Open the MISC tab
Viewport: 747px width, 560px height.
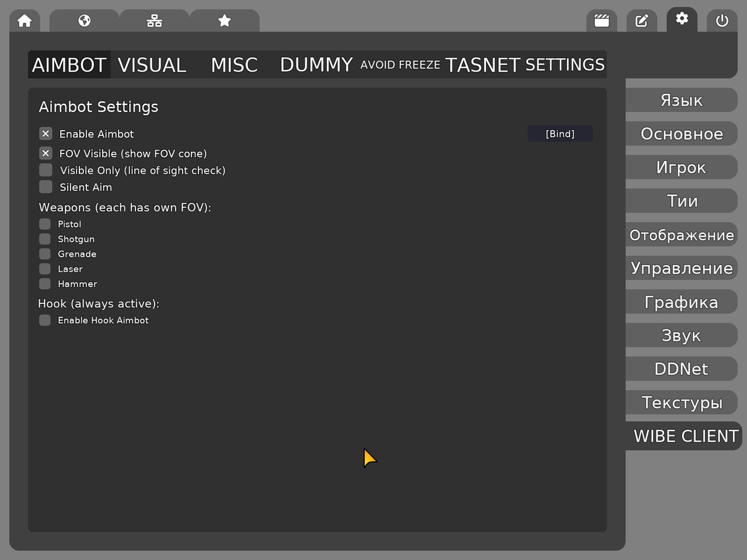[x=235, y=65]
